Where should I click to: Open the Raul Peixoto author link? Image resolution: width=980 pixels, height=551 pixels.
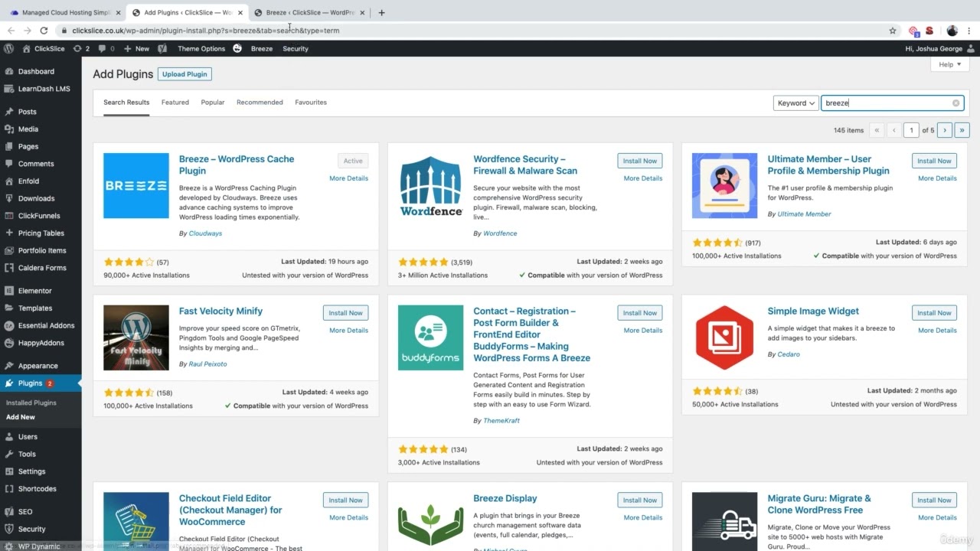(x=207, y=364)
